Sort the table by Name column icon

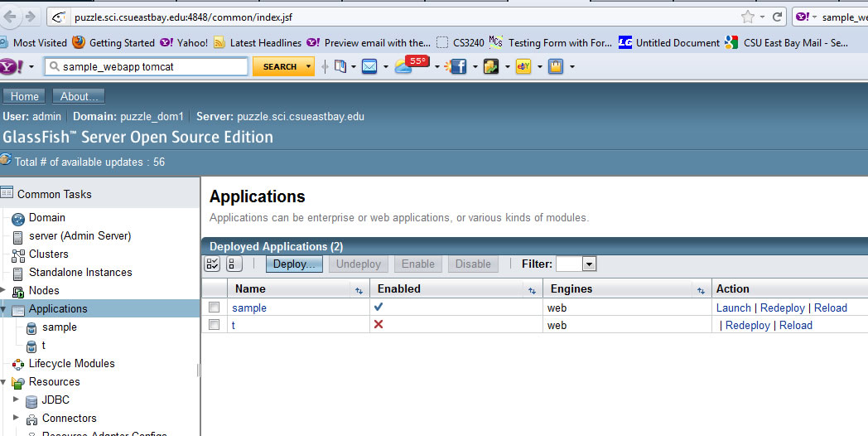[x=359, y=289]
